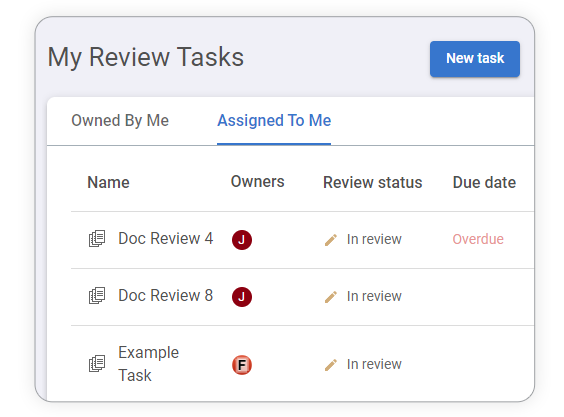This screenshot has width=564, height=417.
Task: Switch to the Owned By Me tab
Action: click(120, 121)
